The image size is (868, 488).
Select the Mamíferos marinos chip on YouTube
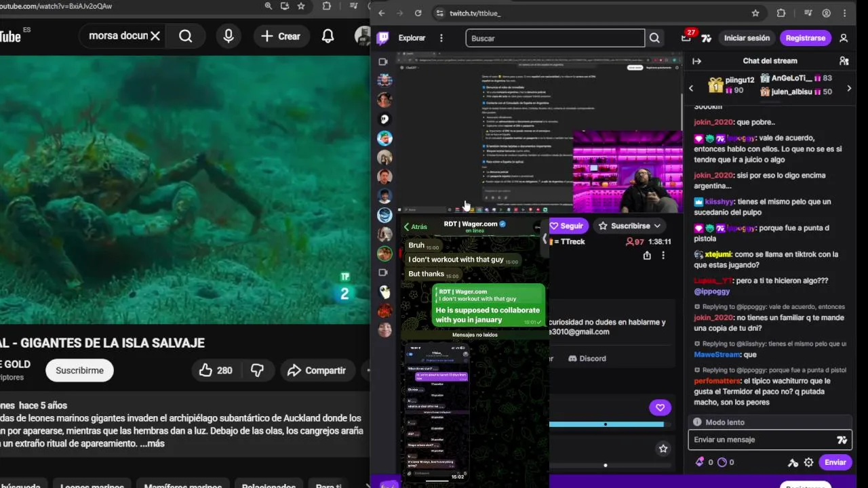point(182,485)
